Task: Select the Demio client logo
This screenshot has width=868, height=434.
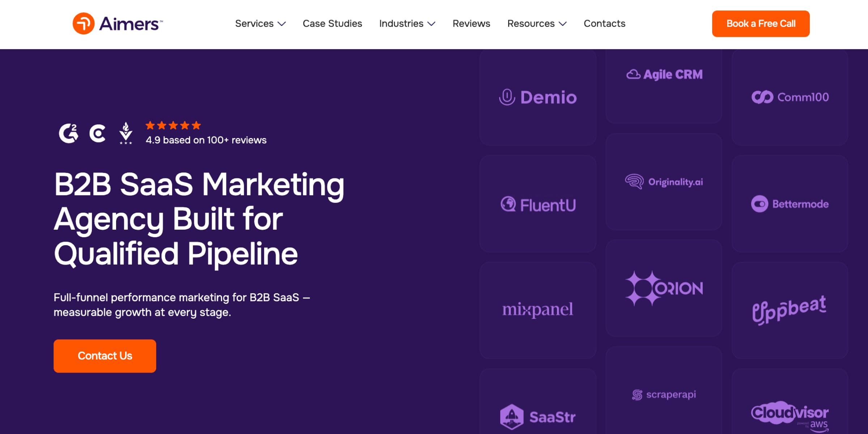Action: [x=538, y=97]
